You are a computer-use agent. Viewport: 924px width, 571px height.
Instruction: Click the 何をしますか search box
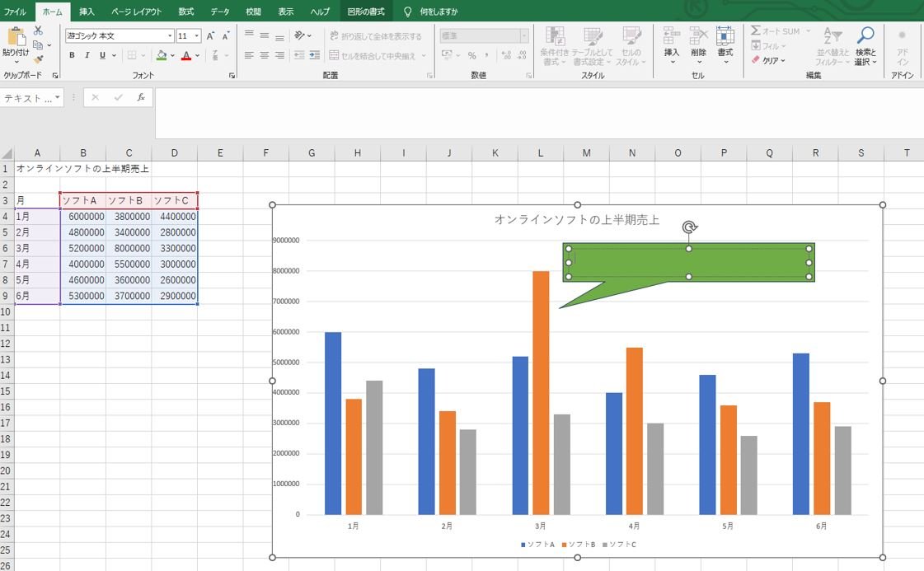point(439,12)
